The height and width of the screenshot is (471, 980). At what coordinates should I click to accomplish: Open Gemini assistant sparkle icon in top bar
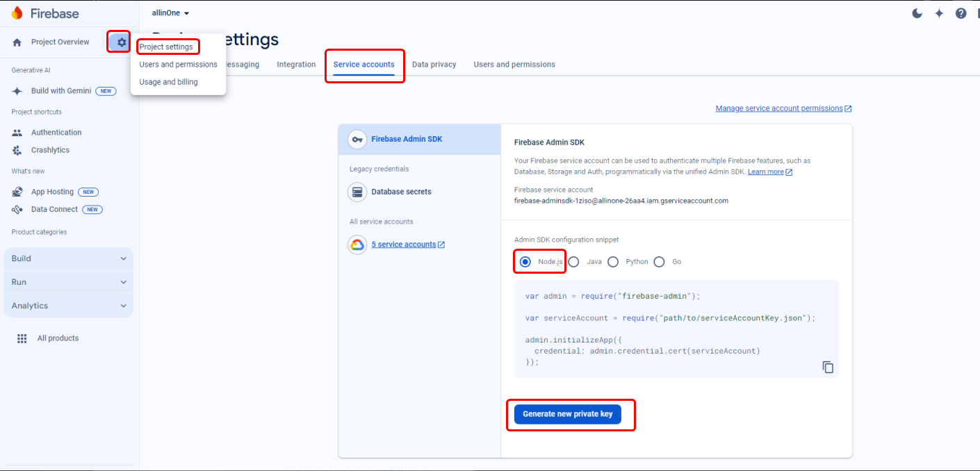tap(939, 13)
